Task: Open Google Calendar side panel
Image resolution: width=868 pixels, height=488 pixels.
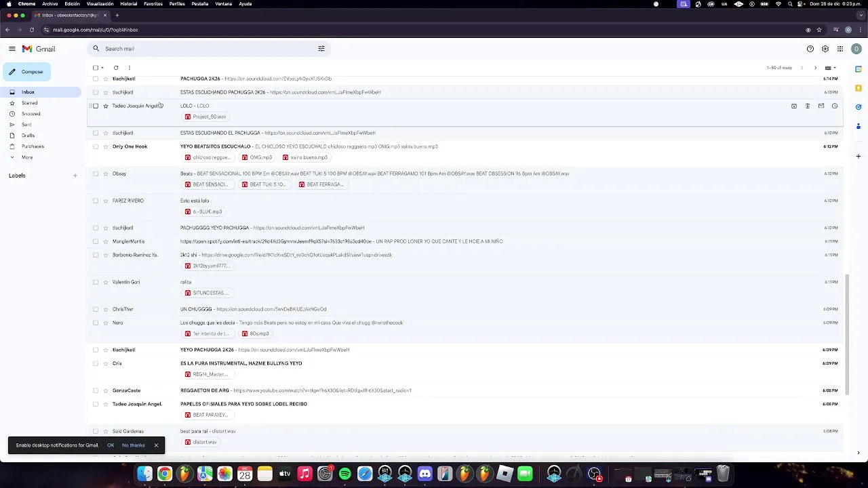Action: 858,69
